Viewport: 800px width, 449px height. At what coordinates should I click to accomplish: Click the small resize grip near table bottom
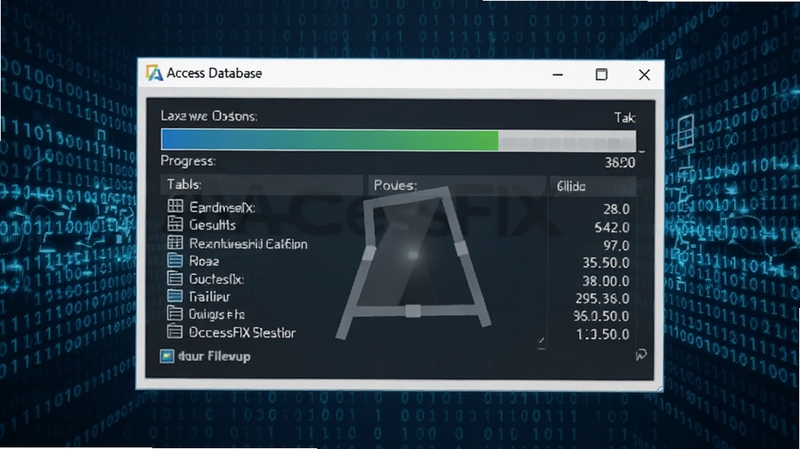[x=541, y=343]
